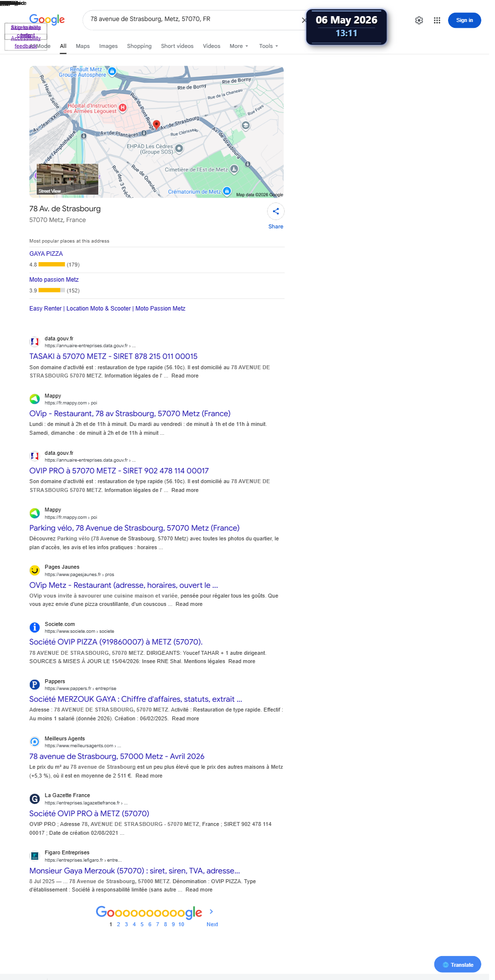Click the La Gazette France G favicon
This screenshot has width=495, height=980.
tap(35, 799)
